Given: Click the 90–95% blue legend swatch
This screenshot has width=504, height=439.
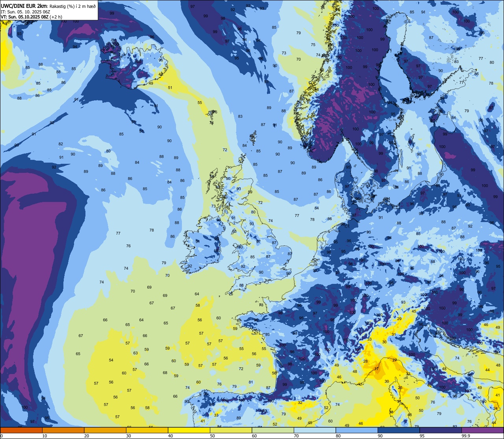Looking at the screenshot, I should pyautogui.click(x=398, y=430).
